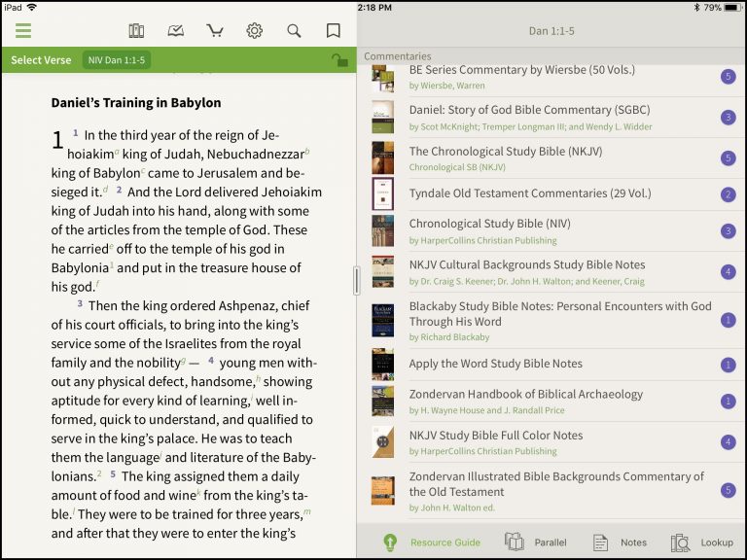Open The Chronological Study Bible (NKJV)
The width and height of the screenshot is (747, 560).
pos(551,158)
